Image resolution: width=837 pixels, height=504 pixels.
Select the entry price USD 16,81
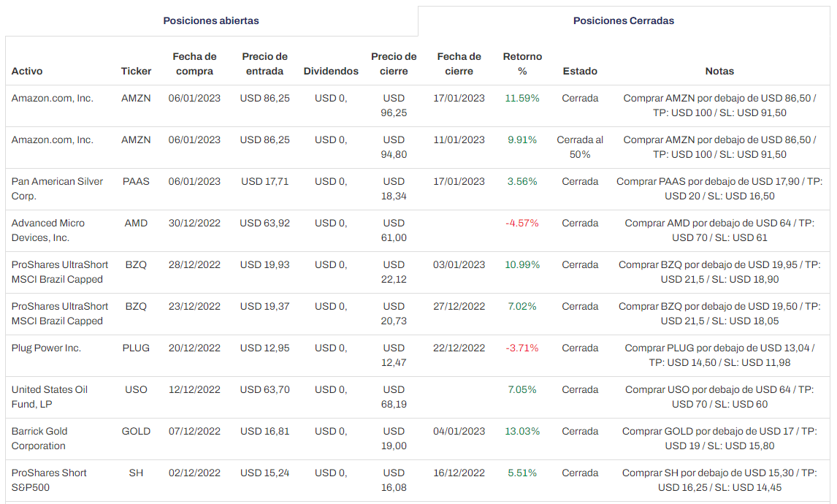coord(265,432)
